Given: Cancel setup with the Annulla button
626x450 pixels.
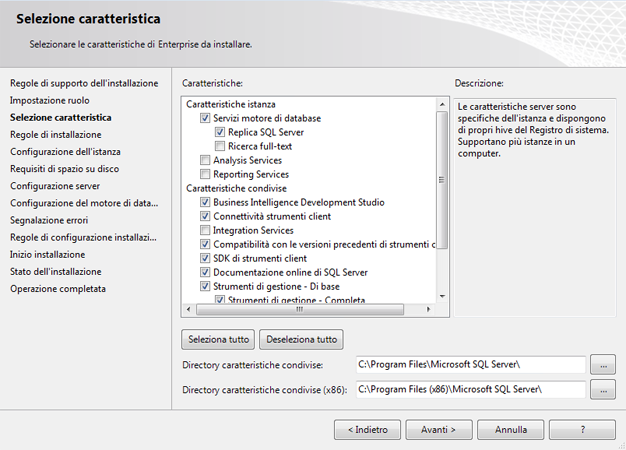Looking at the screenshot, I should (511, 430).
